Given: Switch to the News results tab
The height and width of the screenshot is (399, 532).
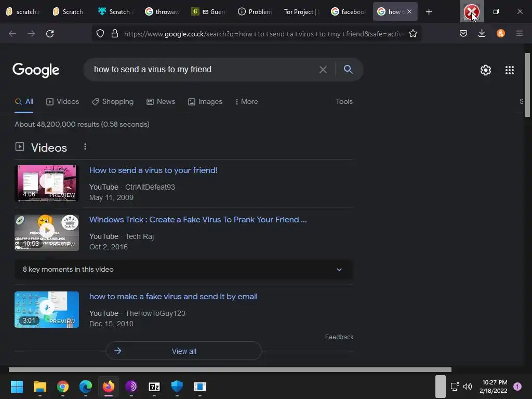Looking at the screenshot, I should 161,101.
